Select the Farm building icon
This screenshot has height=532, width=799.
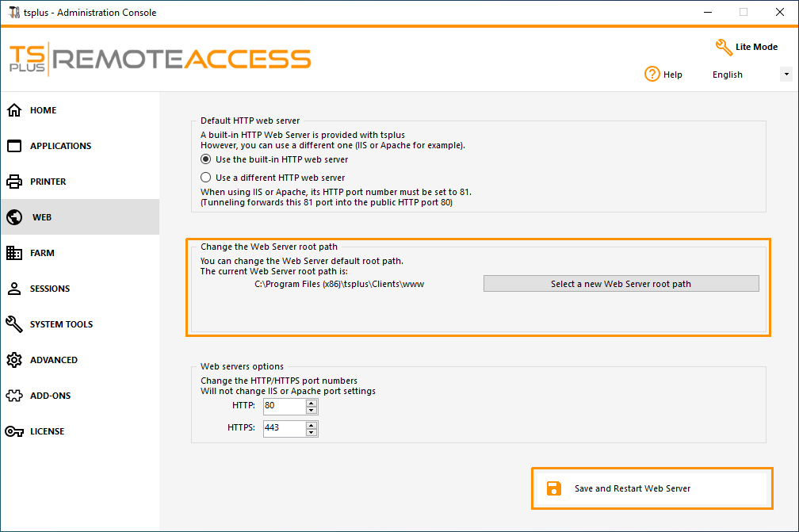pyautogui.click(x=14, y=253)
